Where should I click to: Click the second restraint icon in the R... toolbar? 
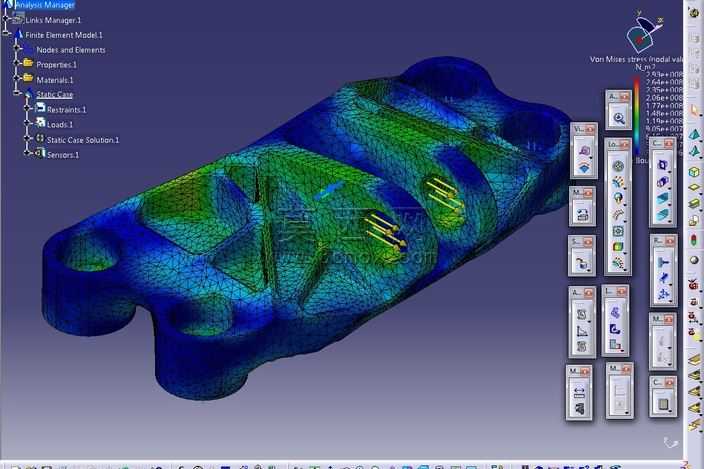click(x=664, y=278)
